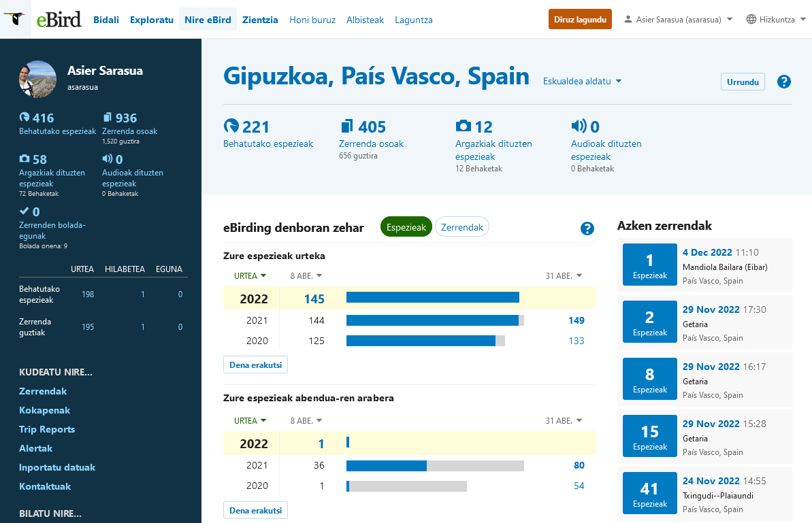Open Zerrendak link in sidebar
This screenshot has width=812, height=523.
[x=43, y=391]
